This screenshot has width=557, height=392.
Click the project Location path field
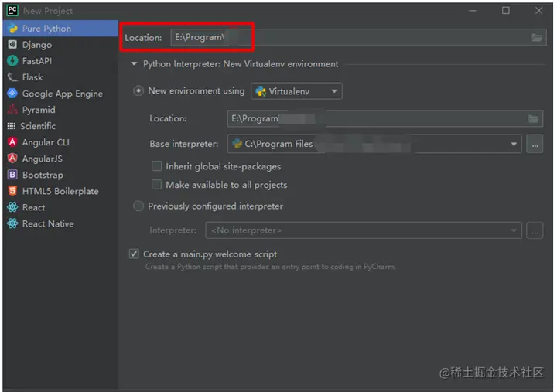tap(358, 37)
